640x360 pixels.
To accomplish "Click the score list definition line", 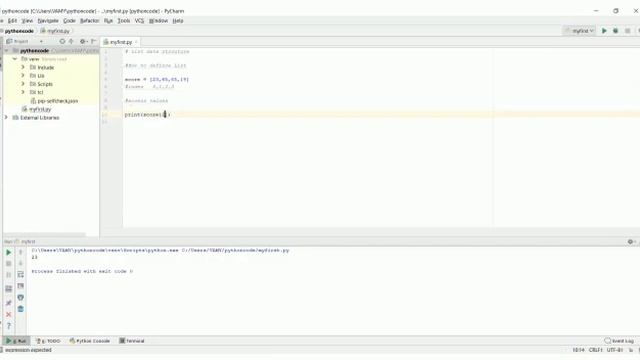I will (157, 80).
